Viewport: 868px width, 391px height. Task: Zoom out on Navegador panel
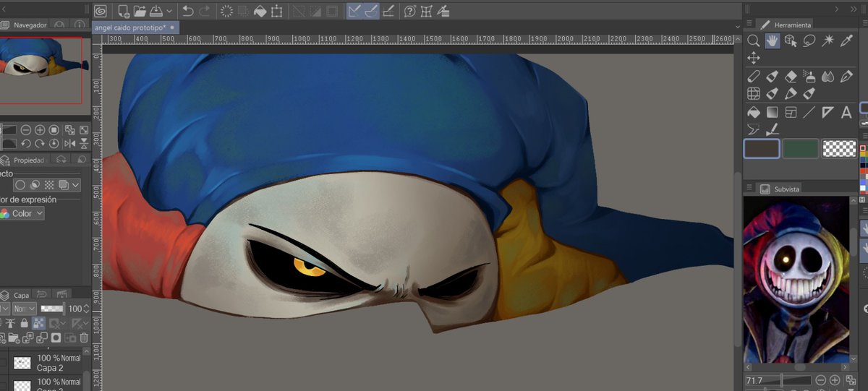(26, 130)
